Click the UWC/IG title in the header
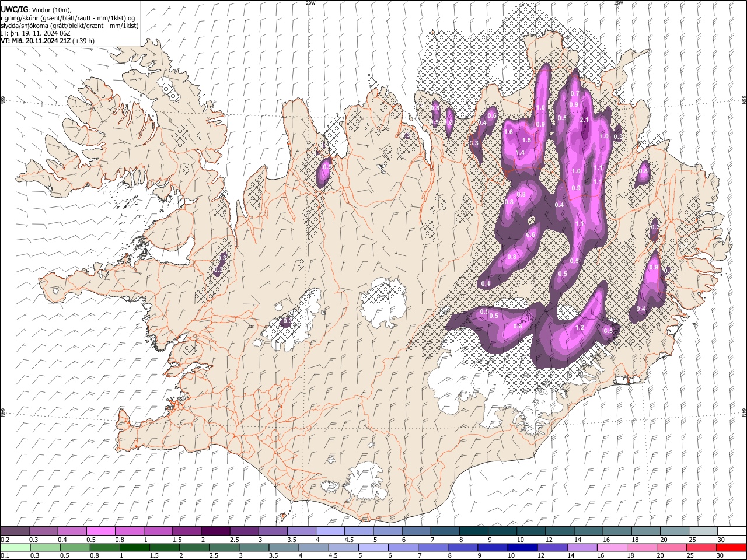Image resolution: width=747 pixels, height=560 pixels. (x=14, y=9)
